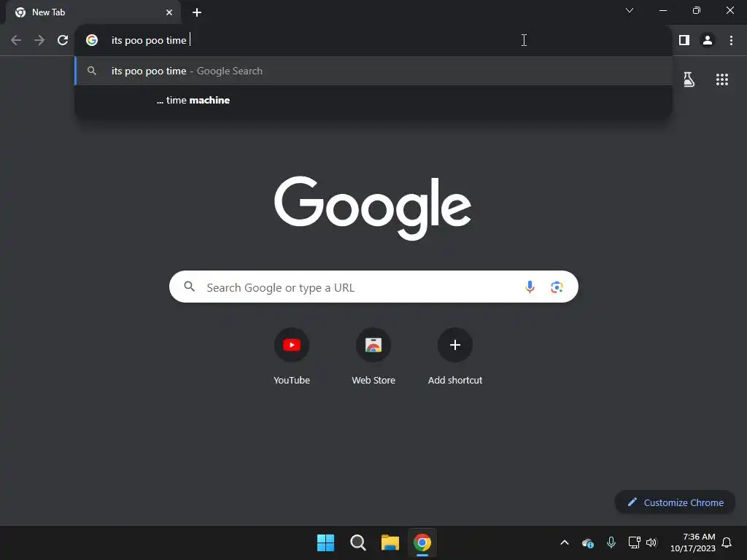Choose the "... time machine" suggestion
The image size is (747, 560).
coord(373,100)
